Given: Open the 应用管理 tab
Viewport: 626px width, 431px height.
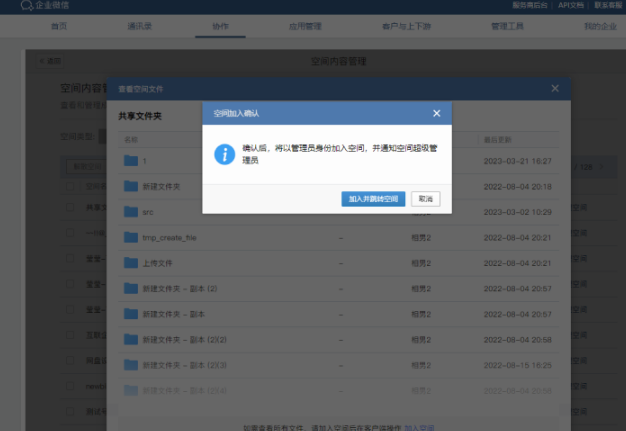Looking at the screenshot, I should coord(305,26).
